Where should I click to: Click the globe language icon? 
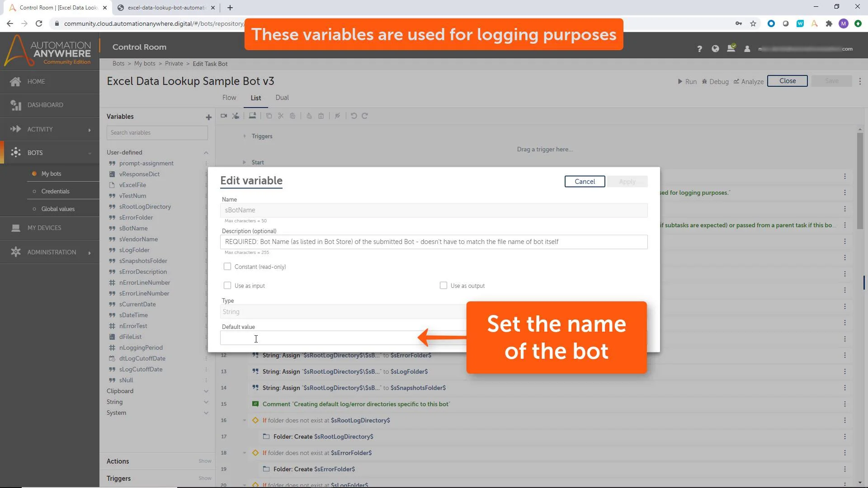(715, 49)
